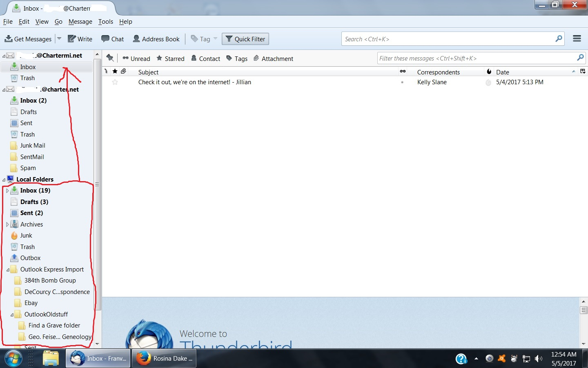
Task: Click the thread column header icon
Action: pos(106,72)
